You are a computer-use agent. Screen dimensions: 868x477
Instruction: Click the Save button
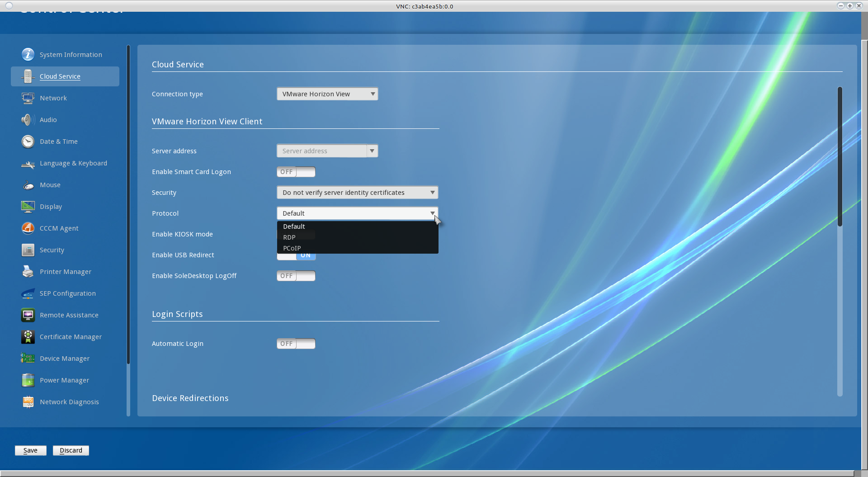[x=30, y=450]
